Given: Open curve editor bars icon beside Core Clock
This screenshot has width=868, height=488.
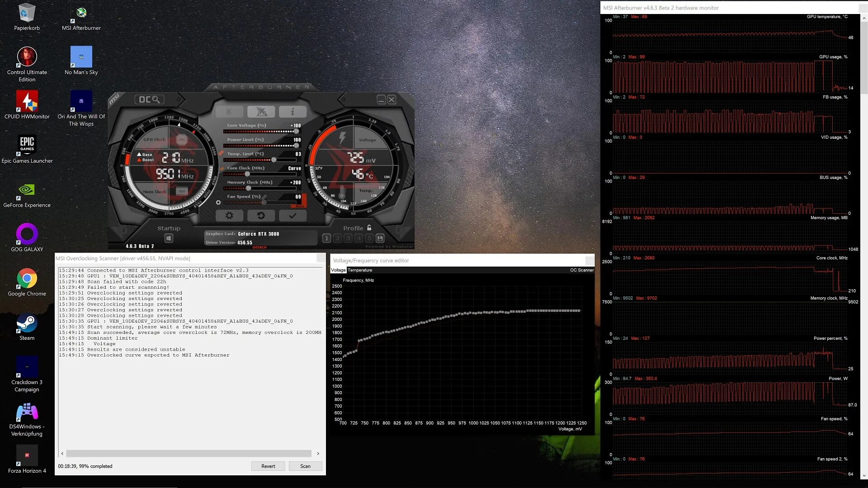Looking at the screenshot, I should click(x=222, y=168).
